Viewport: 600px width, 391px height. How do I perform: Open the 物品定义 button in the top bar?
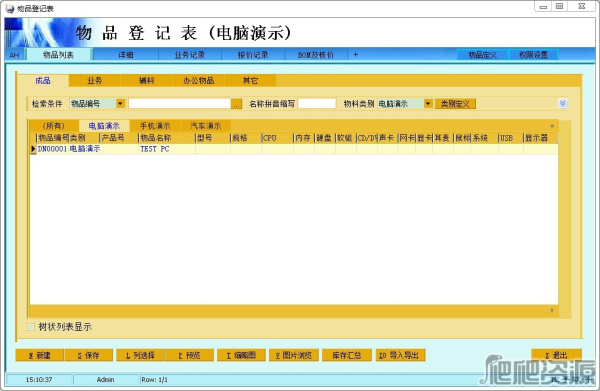point(483,55)
